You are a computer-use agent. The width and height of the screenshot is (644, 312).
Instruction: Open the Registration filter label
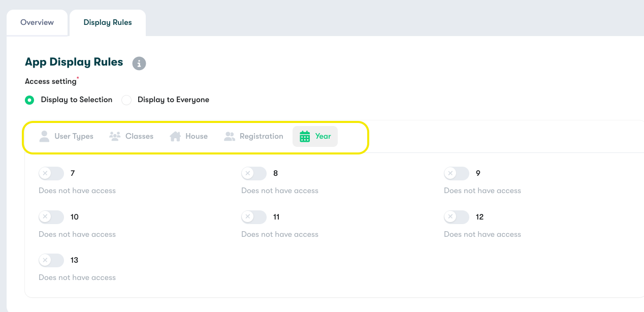click(261, 136)
